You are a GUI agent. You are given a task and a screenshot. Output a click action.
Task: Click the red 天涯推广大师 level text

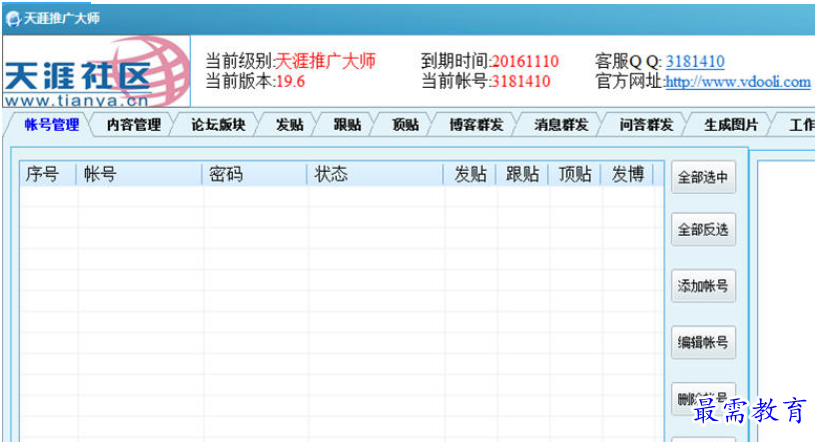point(325,61)
